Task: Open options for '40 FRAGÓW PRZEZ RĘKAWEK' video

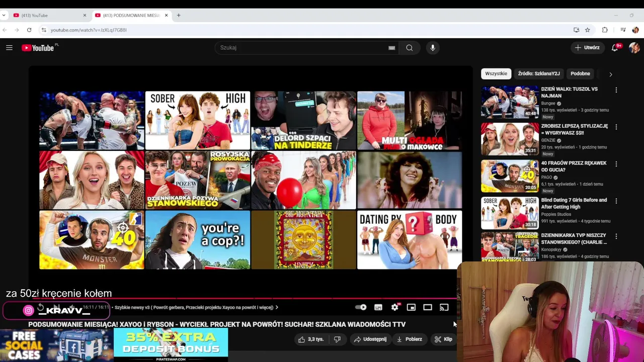Action: 616,164
